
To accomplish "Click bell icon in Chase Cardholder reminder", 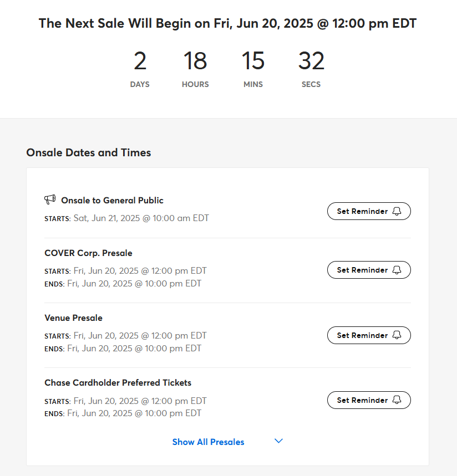I will (x=397, y=400).
